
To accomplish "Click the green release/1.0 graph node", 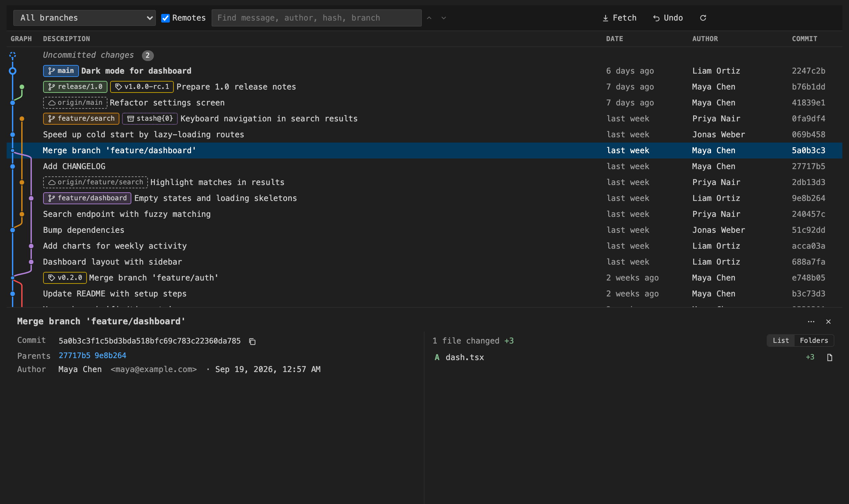I will pyautogui.click(x=22, y=87).
